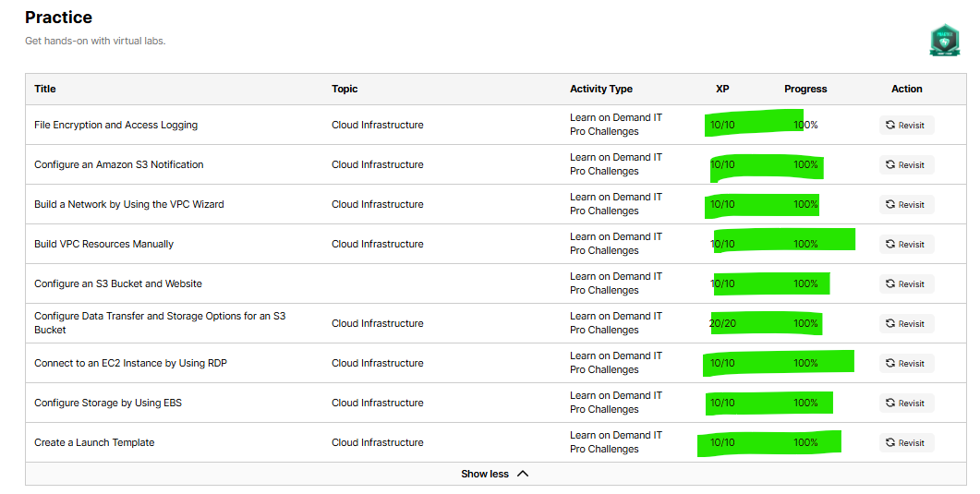Collapse the list with Show less
Viewport: 980px width, 494px height.
coord(495,474)
